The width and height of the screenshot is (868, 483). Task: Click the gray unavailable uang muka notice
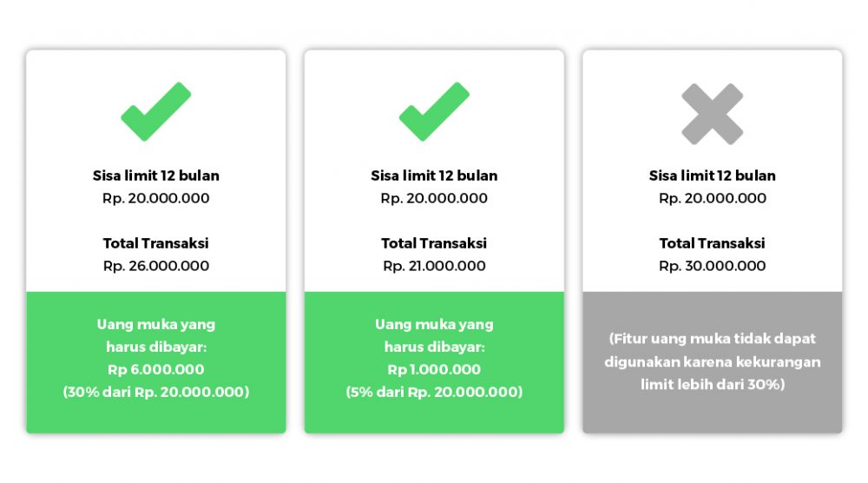(x=712, y=361)
